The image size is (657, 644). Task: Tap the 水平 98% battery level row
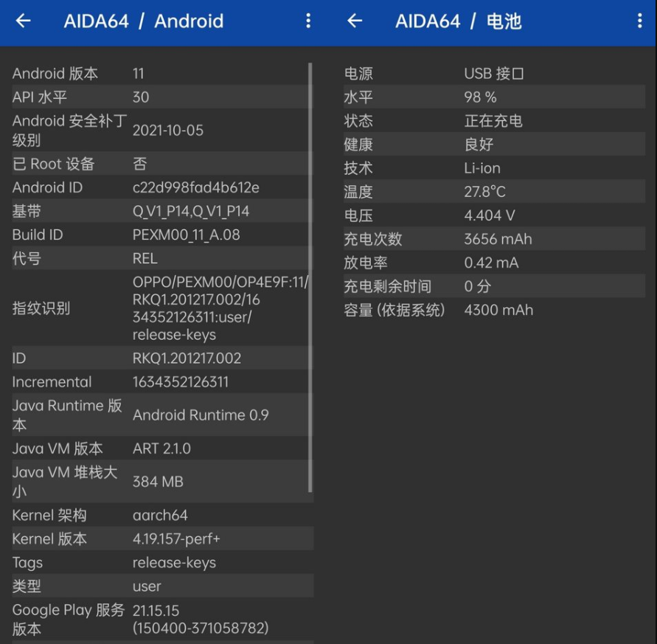(479, 97)
